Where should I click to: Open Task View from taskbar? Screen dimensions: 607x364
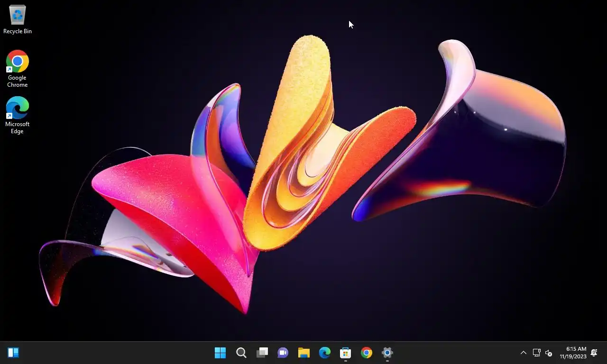[262, 353]
